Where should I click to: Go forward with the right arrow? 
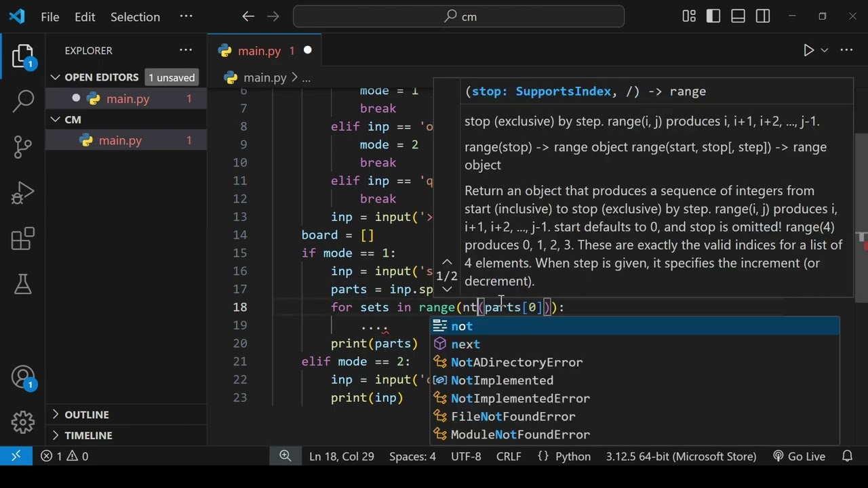(273, 16)
